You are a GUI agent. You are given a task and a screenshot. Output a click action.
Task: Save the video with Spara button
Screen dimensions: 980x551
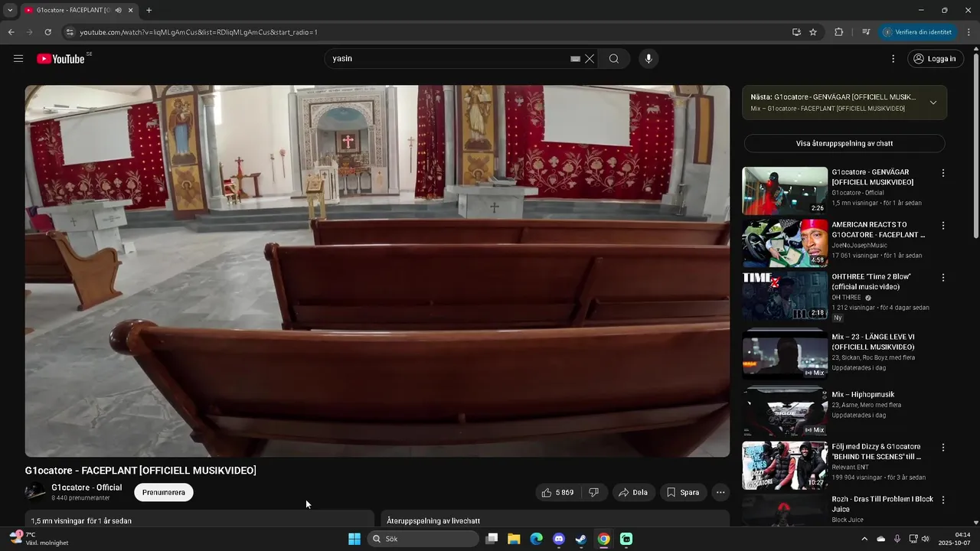682,492
